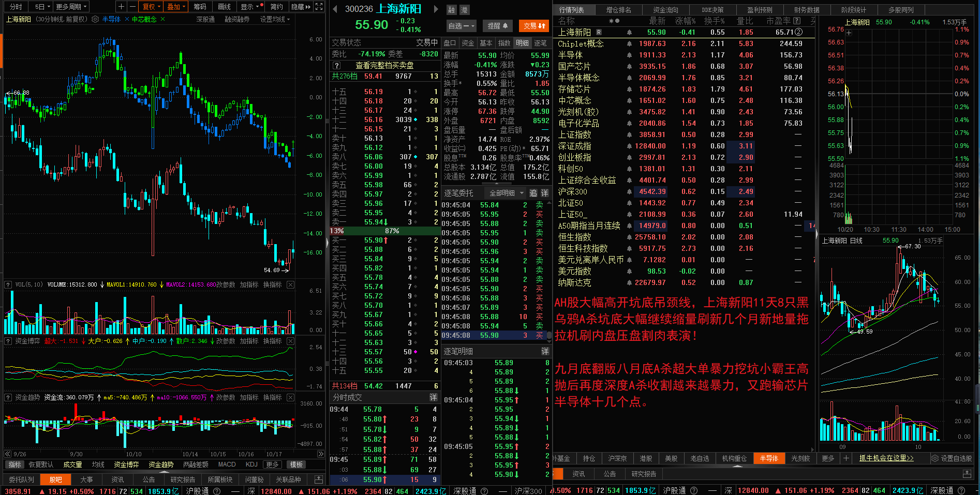
Task: Open the 更多周期 dropdown
Action: [71, 7]
